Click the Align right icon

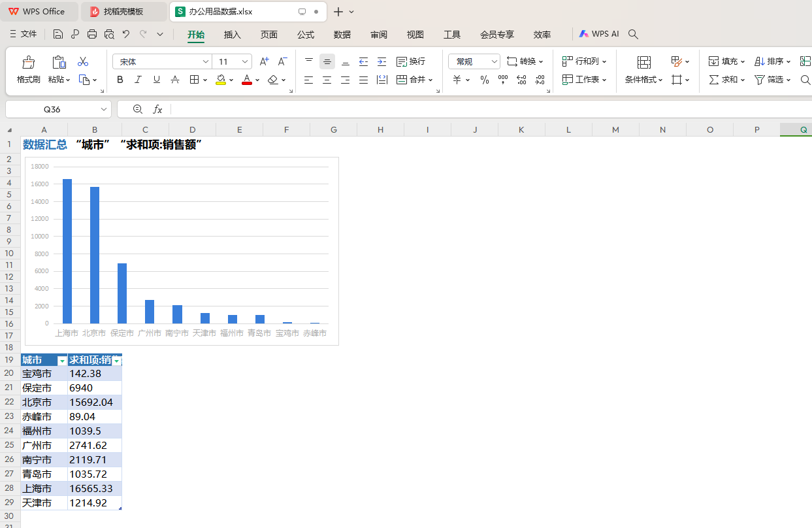[346, 80]
